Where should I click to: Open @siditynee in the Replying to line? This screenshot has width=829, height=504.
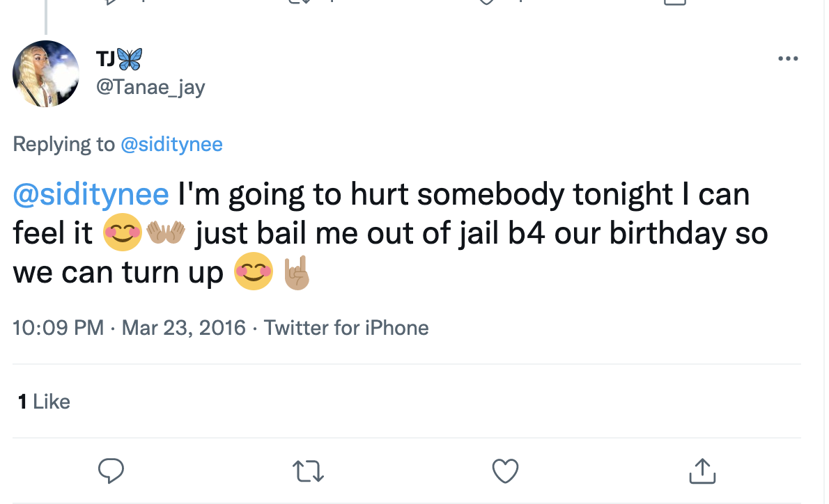coord(171,144)
